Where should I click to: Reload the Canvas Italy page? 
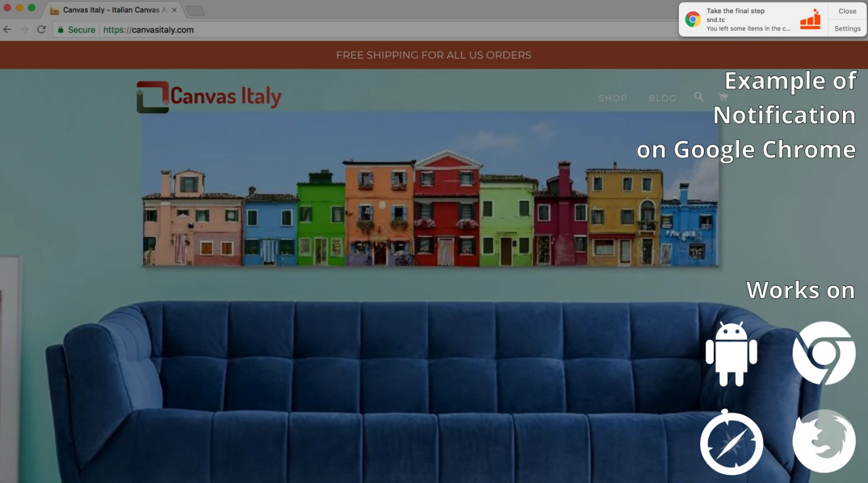point(41,30)
